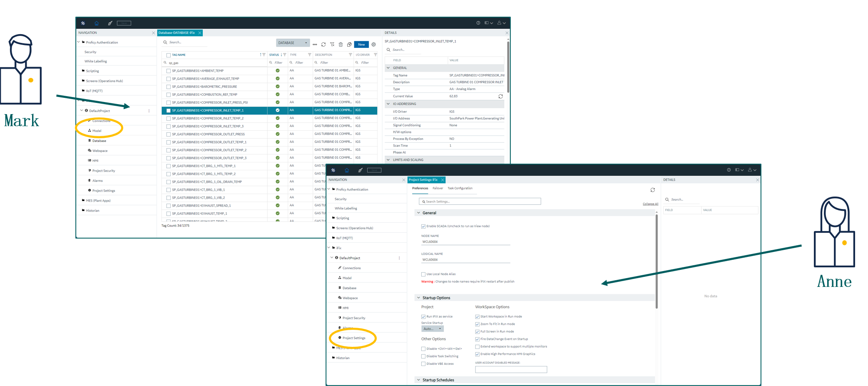The image size is (868, 386).
Task: Click the Collapse All link
Action: click(x=650, y=204)
